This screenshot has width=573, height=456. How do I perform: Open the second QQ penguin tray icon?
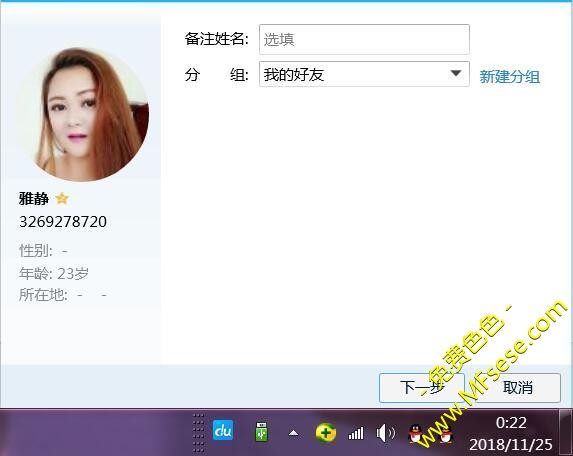click(445, 434)
